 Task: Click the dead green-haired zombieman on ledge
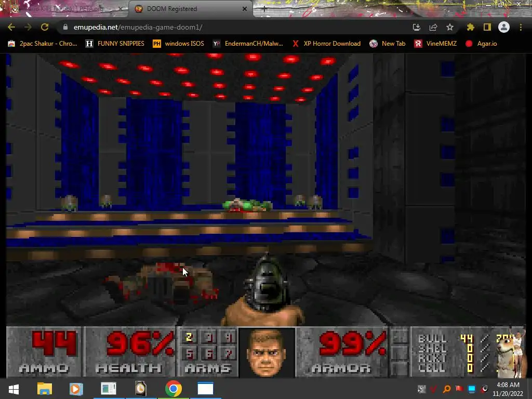pos(247,205)
